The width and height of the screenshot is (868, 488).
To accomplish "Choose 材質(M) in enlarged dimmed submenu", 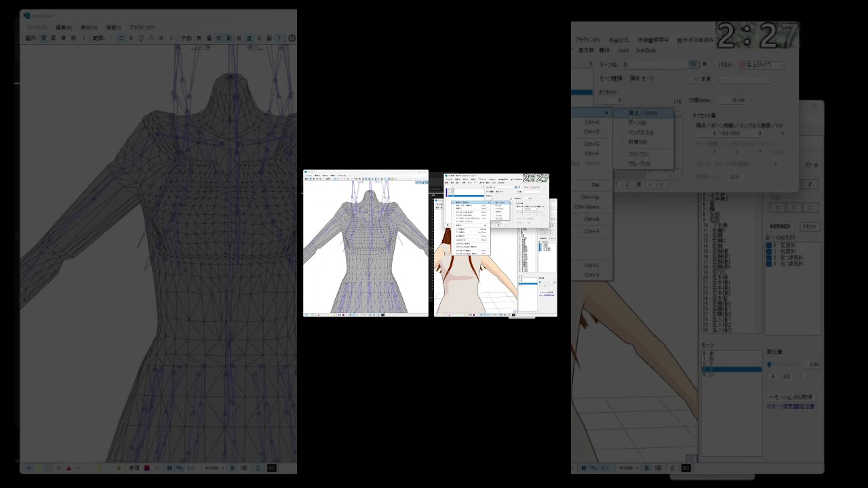I will (637, 142).
